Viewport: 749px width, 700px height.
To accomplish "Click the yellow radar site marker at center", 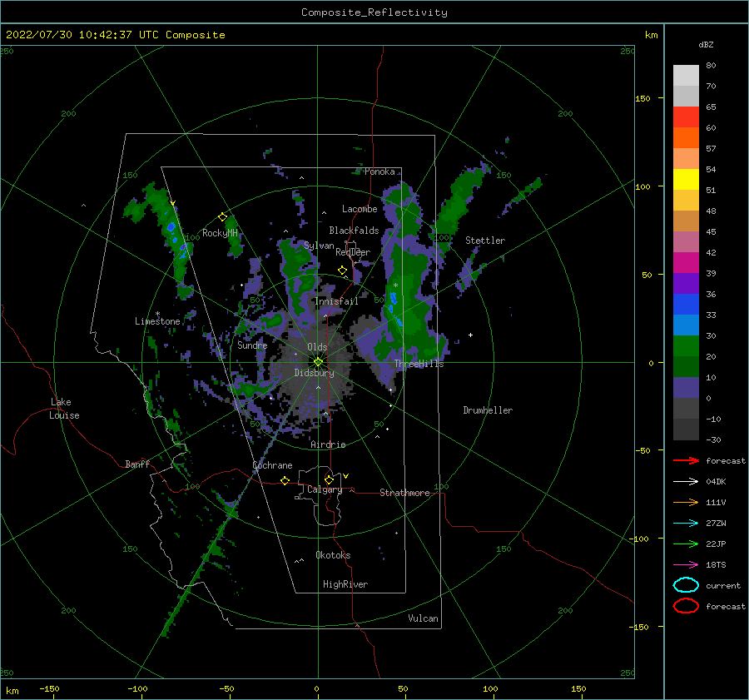I will [x=318, y=362].
